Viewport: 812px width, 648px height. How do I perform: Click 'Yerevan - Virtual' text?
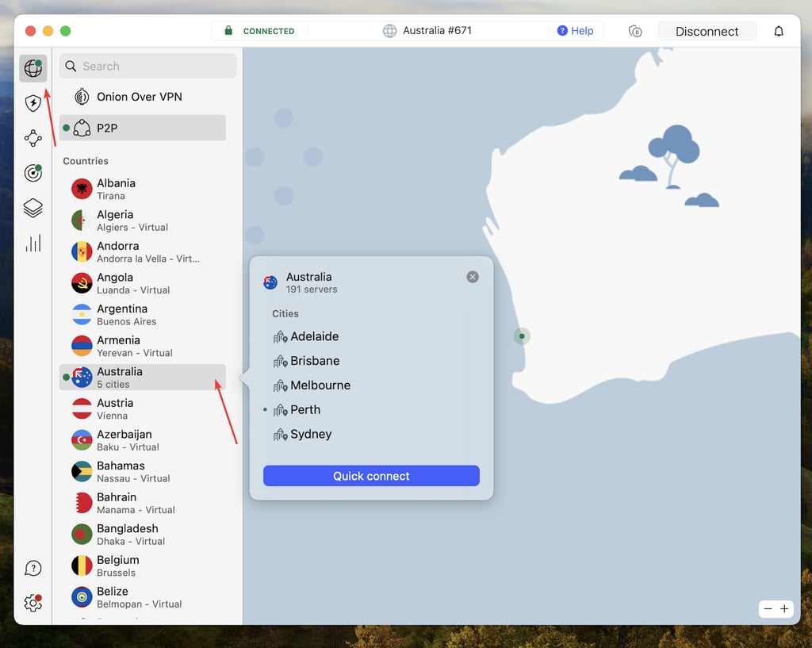[135, 353]
